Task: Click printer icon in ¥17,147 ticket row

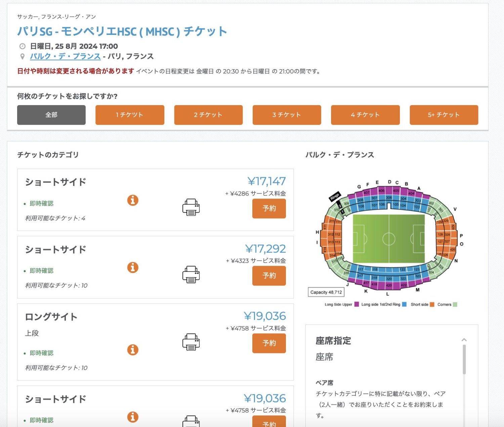Action: 191,207
